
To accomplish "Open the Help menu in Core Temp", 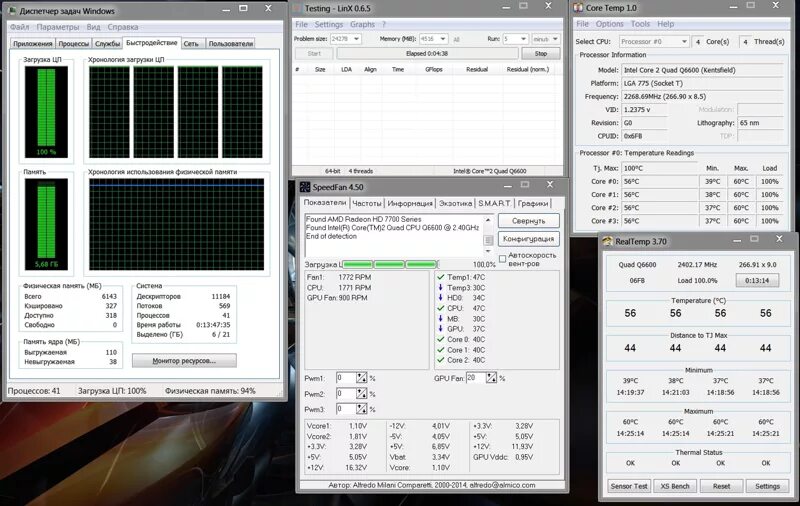I will pyautogui.click(x=665, y=24).
